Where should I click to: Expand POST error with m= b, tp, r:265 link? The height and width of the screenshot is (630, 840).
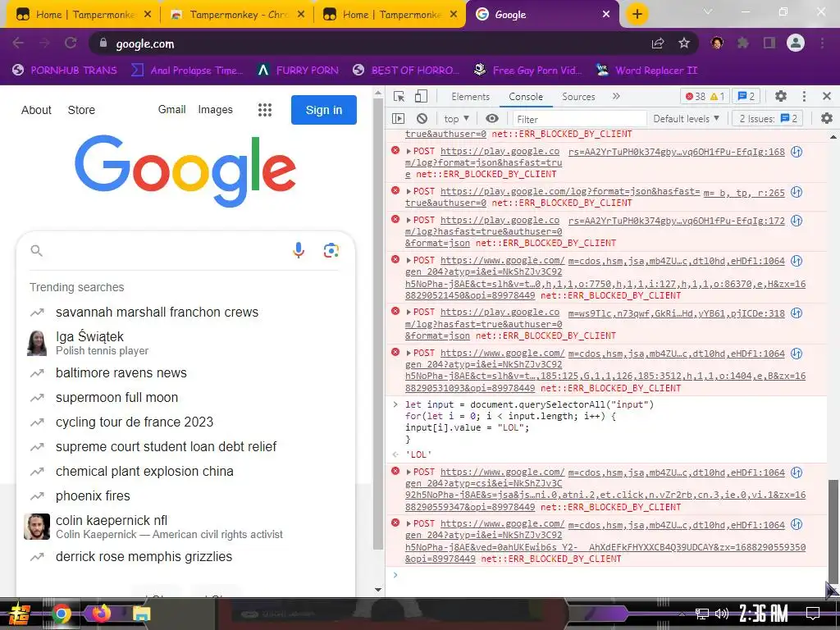coord(409,192)
